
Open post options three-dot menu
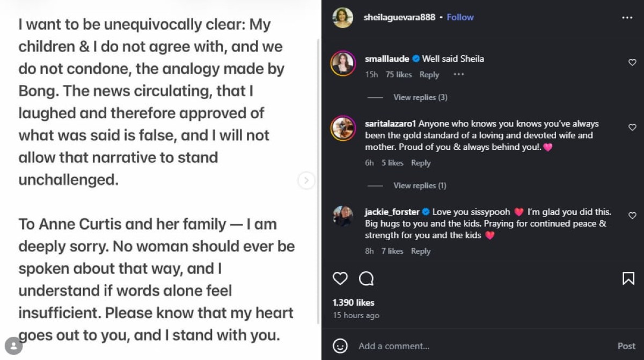coord(627,18)
